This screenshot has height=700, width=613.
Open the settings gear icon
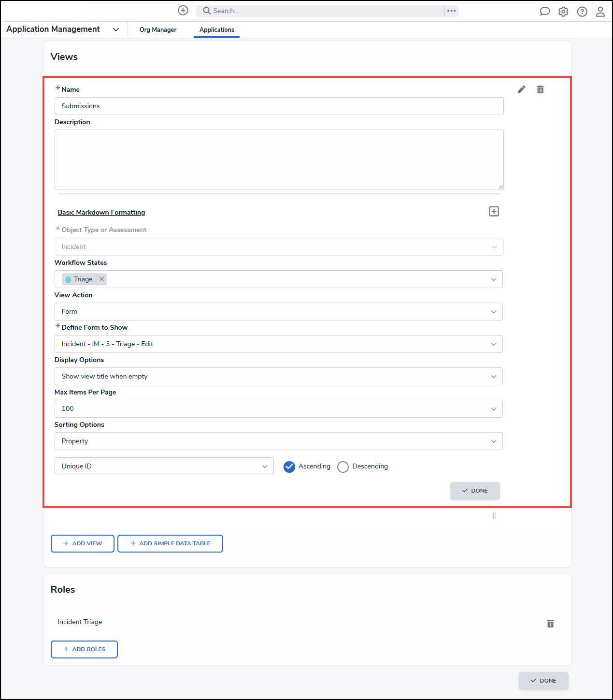pos(563,12)
